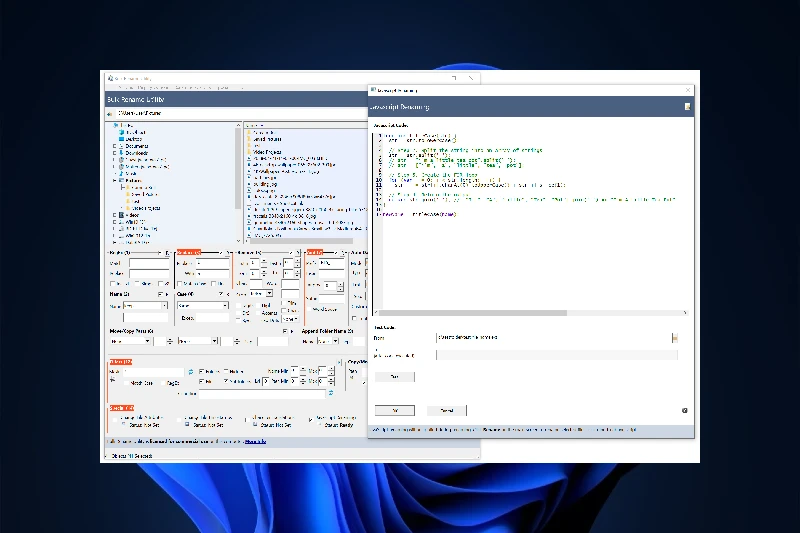The image size is (800, 533).
Task: Click the RegEx Match input field
Action: [148, 263]
